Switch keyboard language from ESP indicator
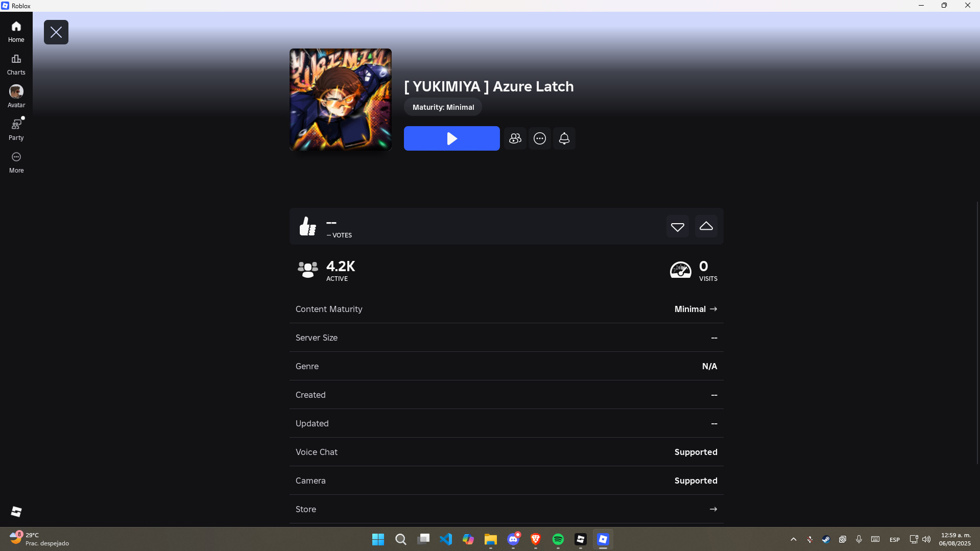 [894, 539]
